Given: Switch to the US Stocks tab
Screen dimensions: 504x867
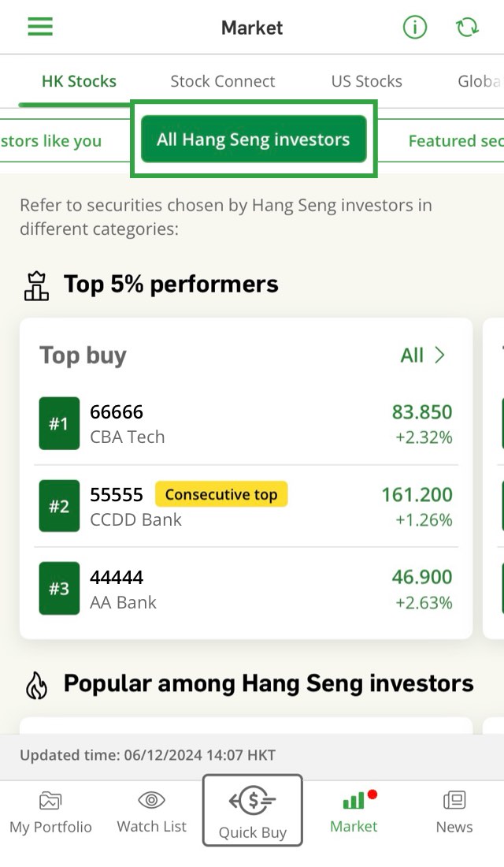Looking at the screenshot, I should tap(366, 81).
